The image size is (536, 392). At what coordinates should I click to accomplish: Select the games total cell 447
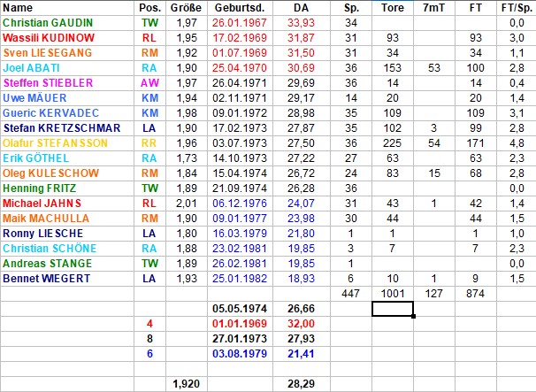click(351, 293)
